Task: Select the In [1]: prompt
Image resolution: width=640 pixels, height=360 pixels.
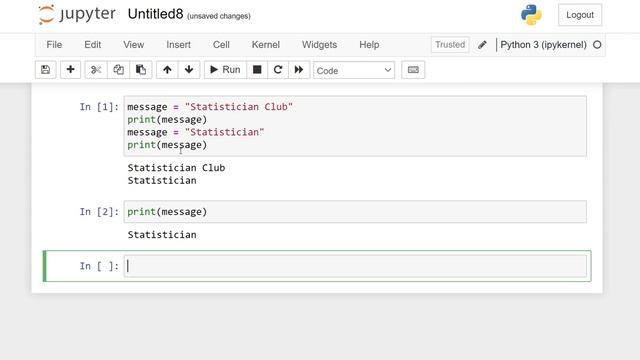Action: click(x=99, y=107)
